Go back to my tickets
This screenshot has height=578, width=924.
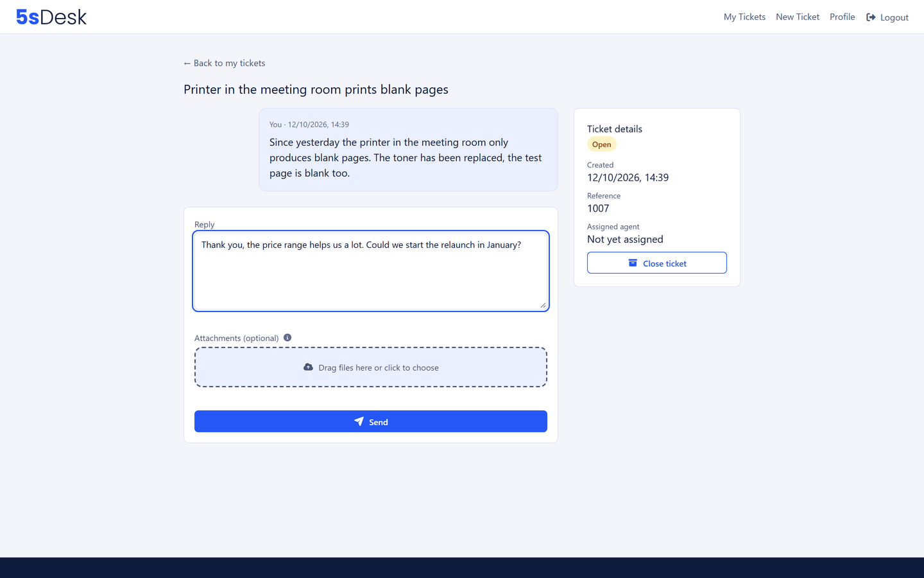pyautogui.click(x=225, y=63)
